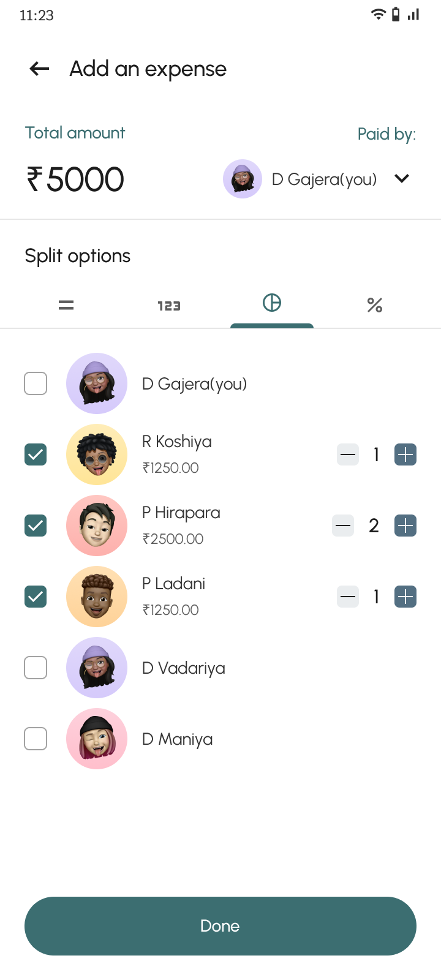Increase P Ladani's share with plus icon
This screenshot has height=980, width=441.
point(405,597)
